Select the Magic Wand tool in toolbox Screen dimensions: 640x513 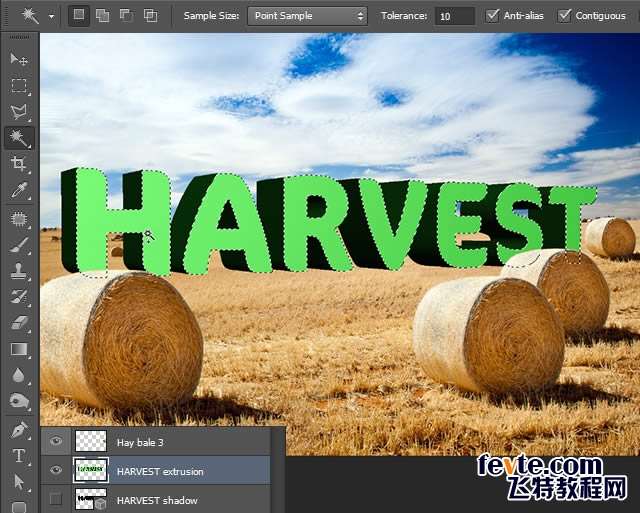coord(19,138)
